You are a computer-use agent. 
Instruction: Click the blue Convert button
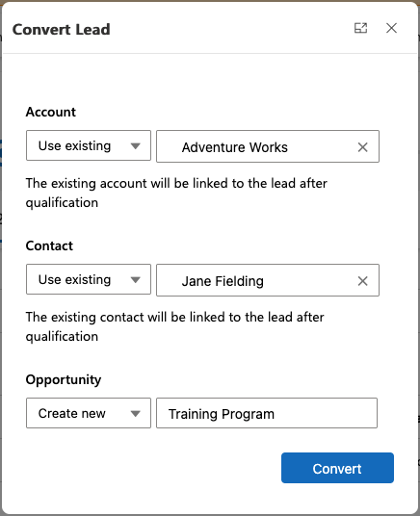(x=337, y=468)
